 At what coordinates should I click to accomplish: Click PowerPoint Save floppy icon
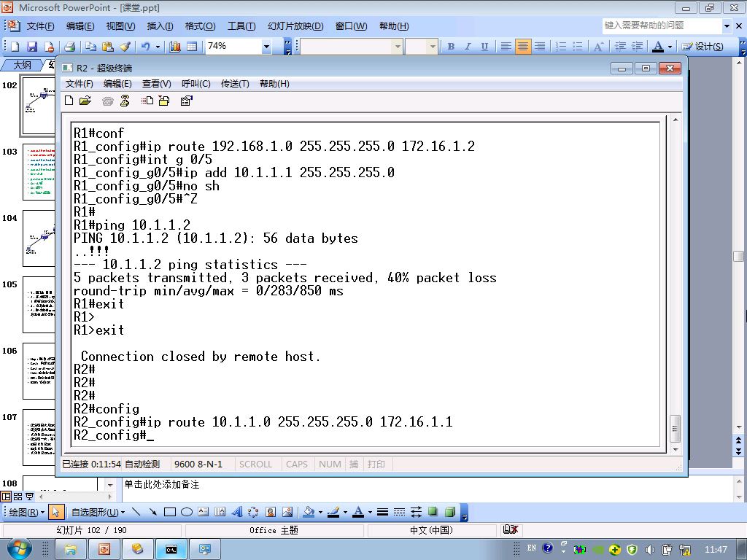pyautogui.click(x=32, y=46)
